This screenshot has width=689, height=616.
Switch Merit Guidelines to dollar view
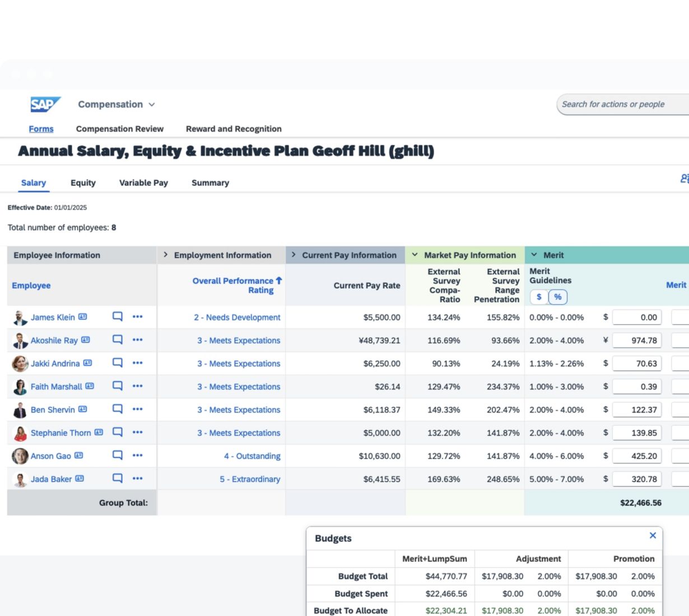pyautogui.click(x=539, y=297)
